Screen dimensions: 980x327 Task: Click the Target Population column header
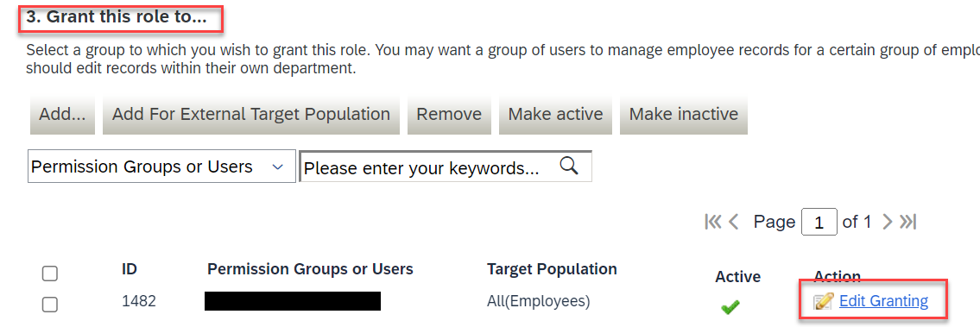tap(552, 269)
